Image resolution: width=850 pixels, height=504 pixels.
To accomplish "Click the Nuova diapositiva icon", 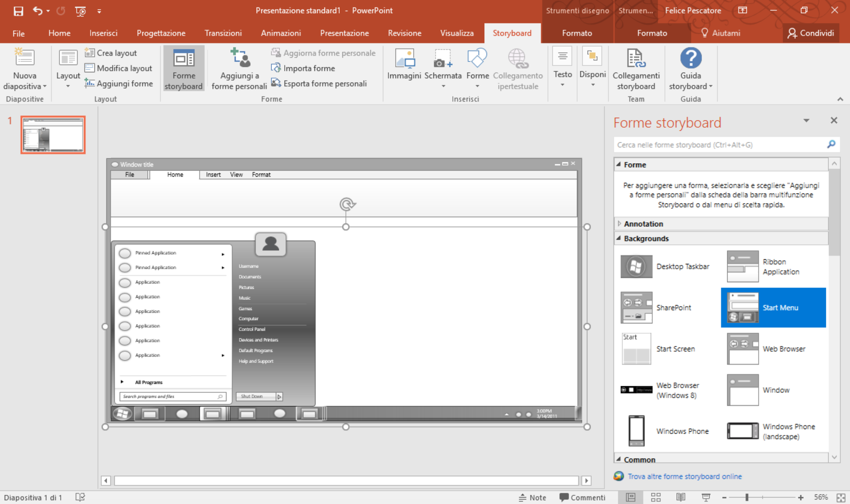I will [x=24, y=57].
